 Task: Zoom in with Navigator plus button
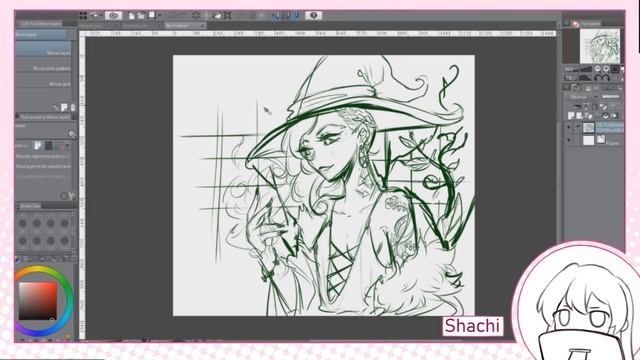point(606,69)
